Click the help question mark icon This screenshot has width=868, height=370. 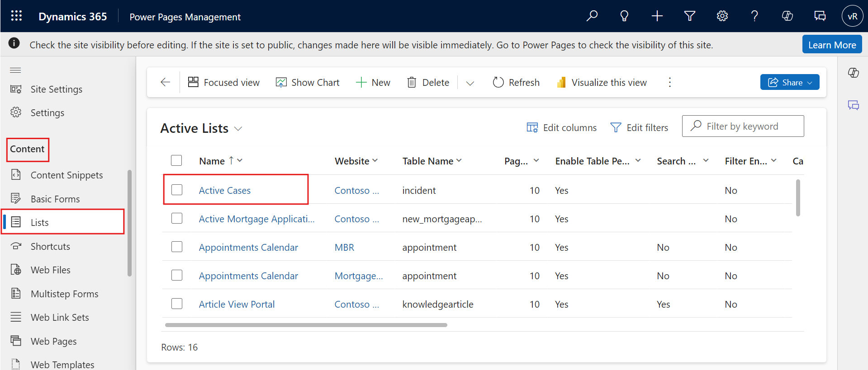(x=754, y=16)
